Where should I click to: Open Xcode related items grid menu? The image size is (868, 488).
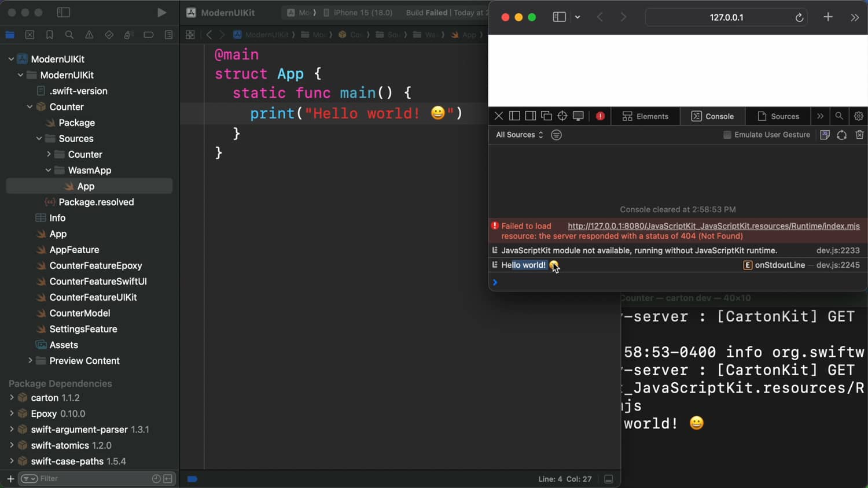(x=190, y=35)
